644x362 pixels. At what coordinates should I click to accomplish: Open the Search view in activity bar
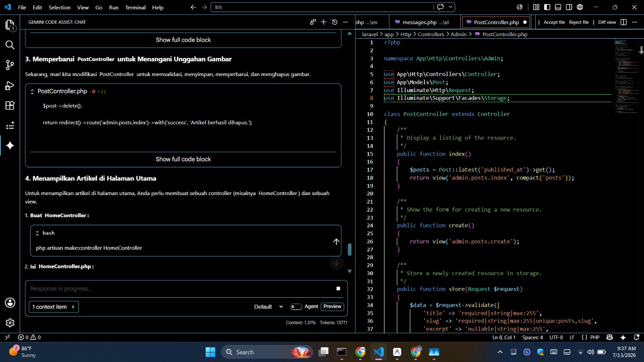(10, 45)
